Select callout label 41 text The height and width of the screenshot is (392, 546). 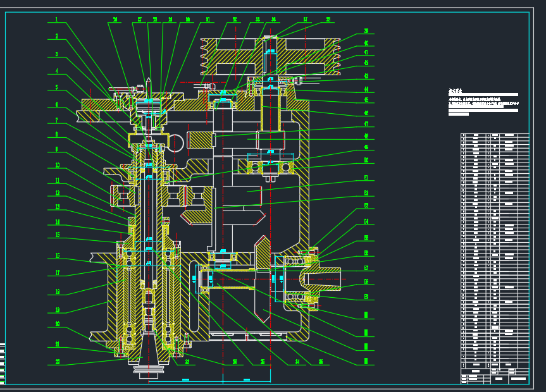click(366, 52)
